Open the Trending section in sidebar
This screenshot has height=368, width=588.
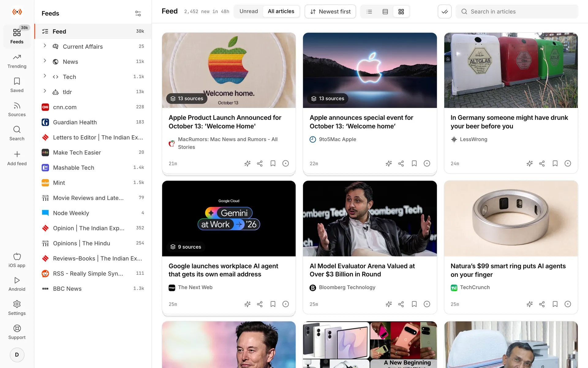click(17, 61)
